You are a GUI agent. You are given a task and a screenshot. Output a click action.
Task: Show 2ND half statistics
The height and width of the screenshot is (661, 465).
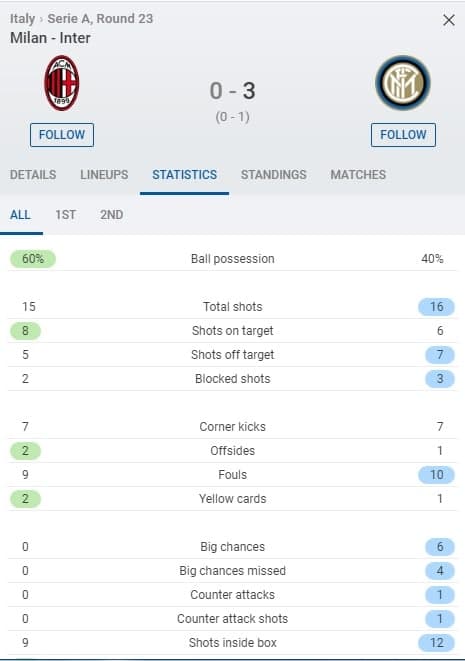pos(112,215)
